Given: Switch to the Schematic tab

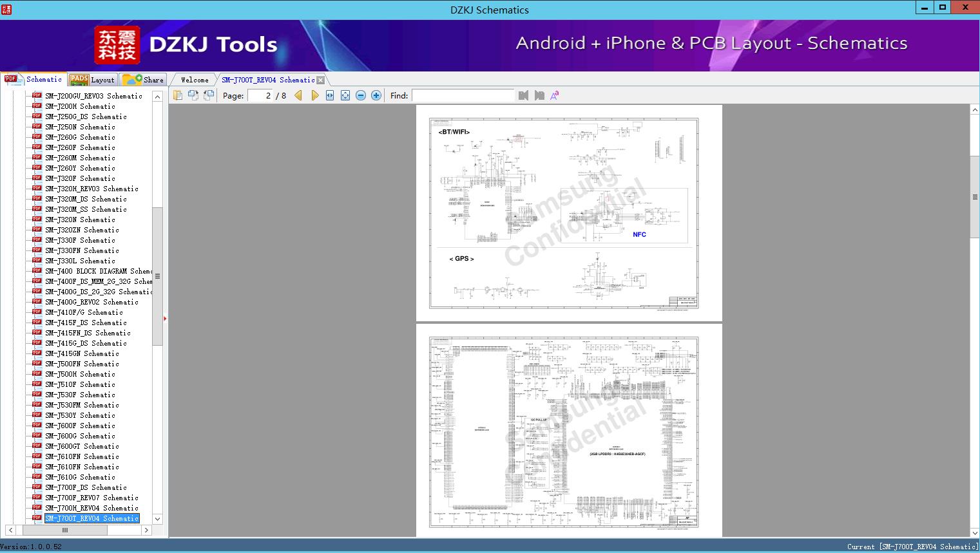Looking at the screenshot, I should point(34,79).
